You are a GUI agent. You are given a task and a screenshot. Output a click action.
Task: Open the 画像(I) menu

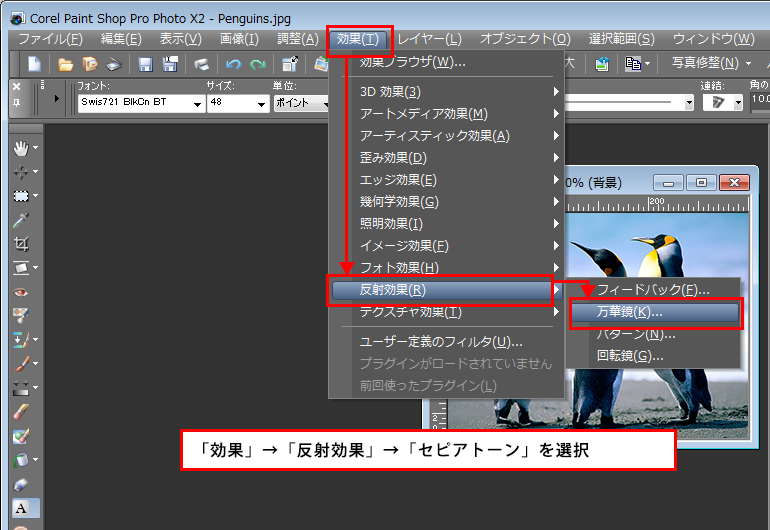(x=239, y=39)
